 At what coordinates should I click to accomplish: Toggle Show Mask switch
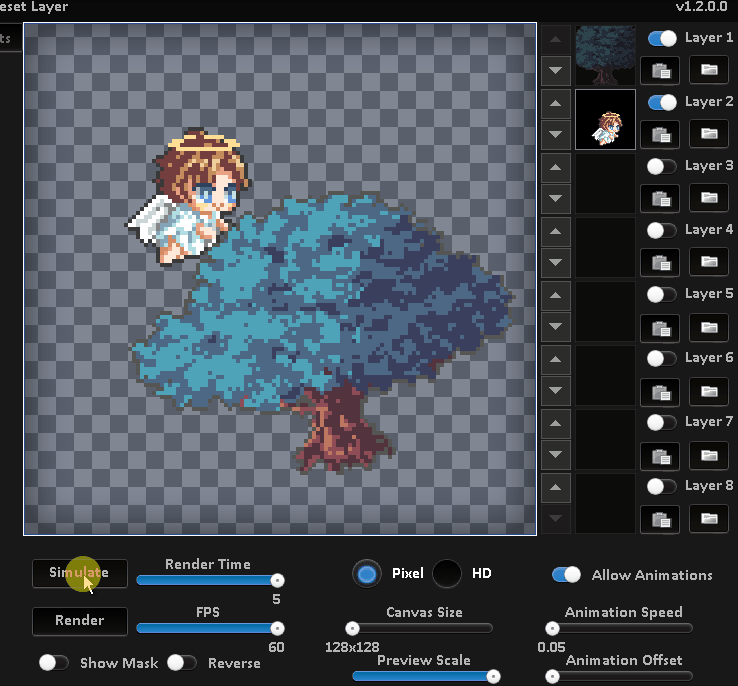[54, 662]
